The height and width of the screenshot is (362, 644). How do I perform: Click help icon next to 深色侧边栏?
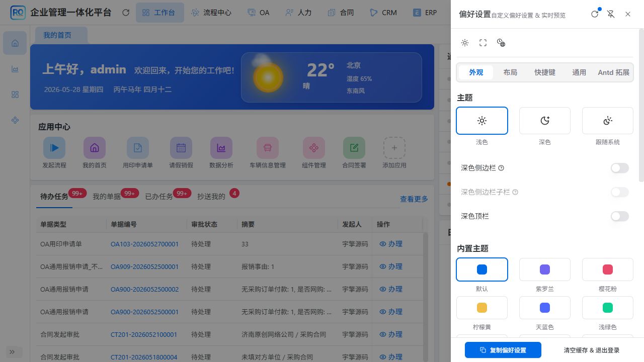[501, 168]
